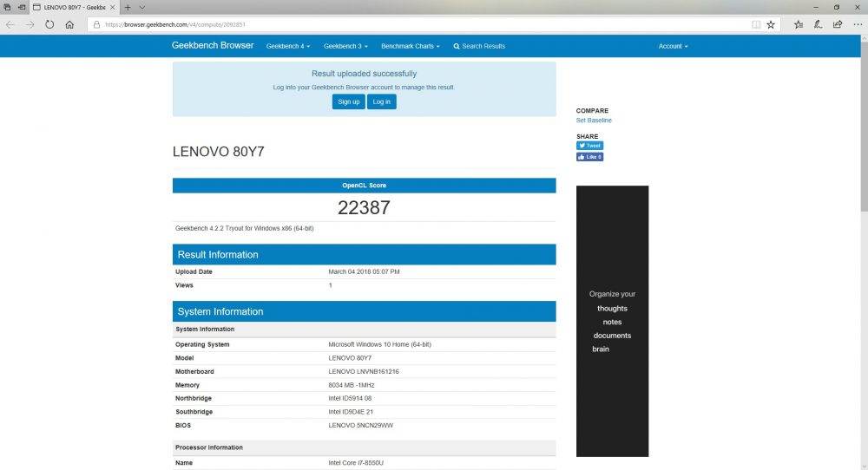Go to the browser home page icon
Viewport: 868px width, 470px height.
click(x=69, y=24)
